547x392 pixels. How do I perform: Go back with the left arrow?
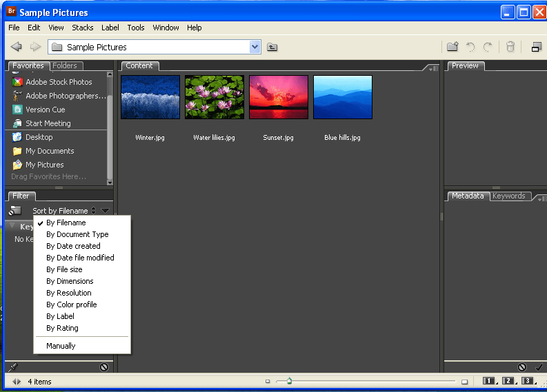pyautogui.click(x=16, y=47)
